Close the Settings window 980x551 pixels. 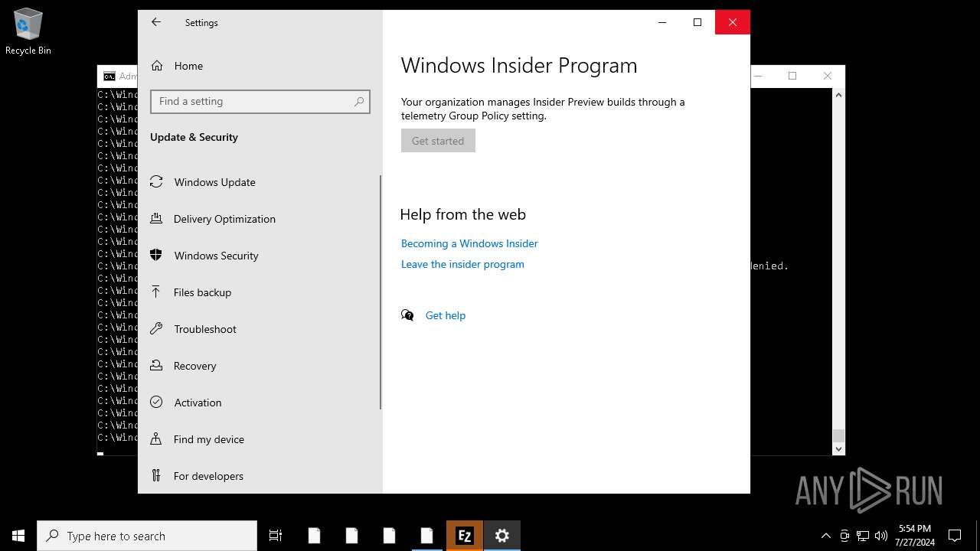[733, 22]
